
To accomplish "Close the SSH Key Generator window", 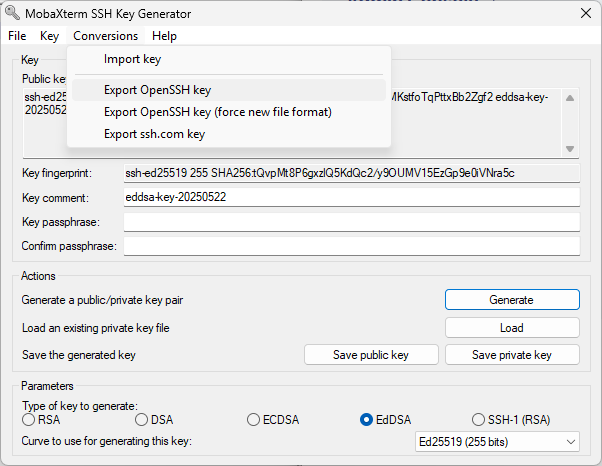I will click(x=586, y=13).
